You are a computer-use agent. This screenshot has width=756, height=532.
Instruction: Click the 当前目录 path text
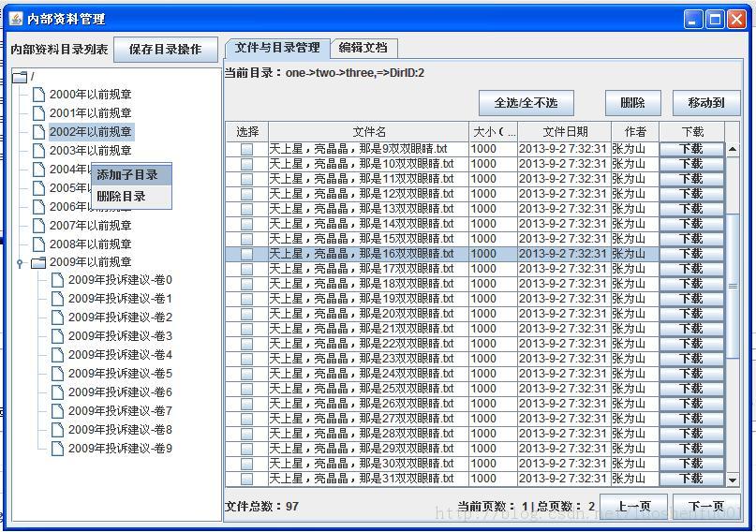tap(324, 73)
